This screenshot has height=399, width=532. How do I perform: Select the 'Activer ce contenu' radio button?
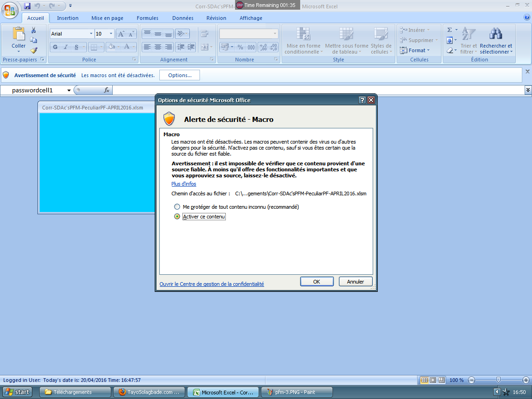click(177, 217)
